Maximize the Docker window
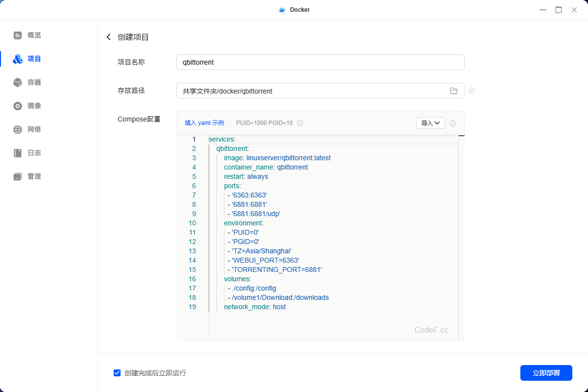The height and width of the screenshot is (392, 588). (x=559, y=10)
